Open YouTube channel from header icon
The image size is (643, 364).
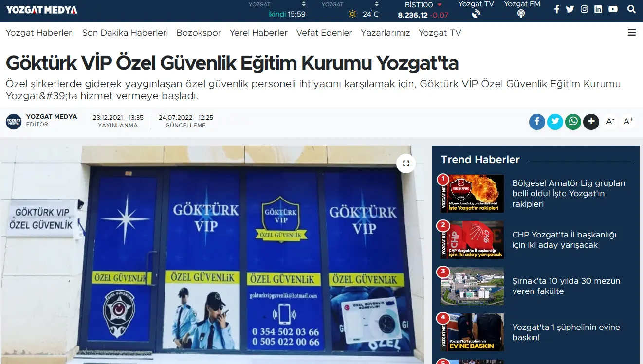click(613, 9)
